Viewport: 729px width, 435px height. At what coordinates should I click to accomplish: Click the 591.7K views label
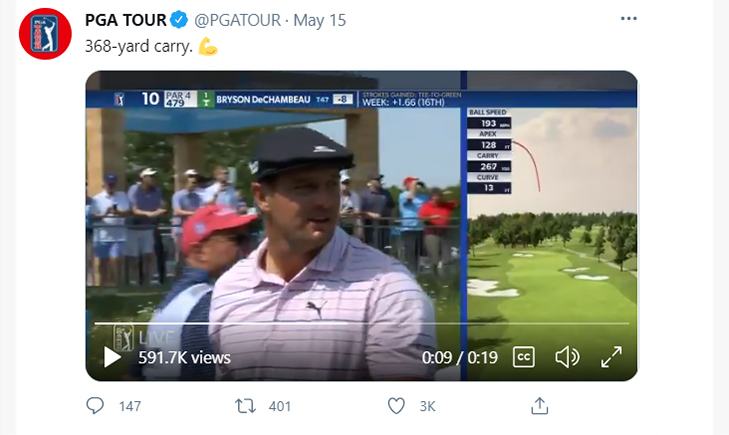(185, 357)
